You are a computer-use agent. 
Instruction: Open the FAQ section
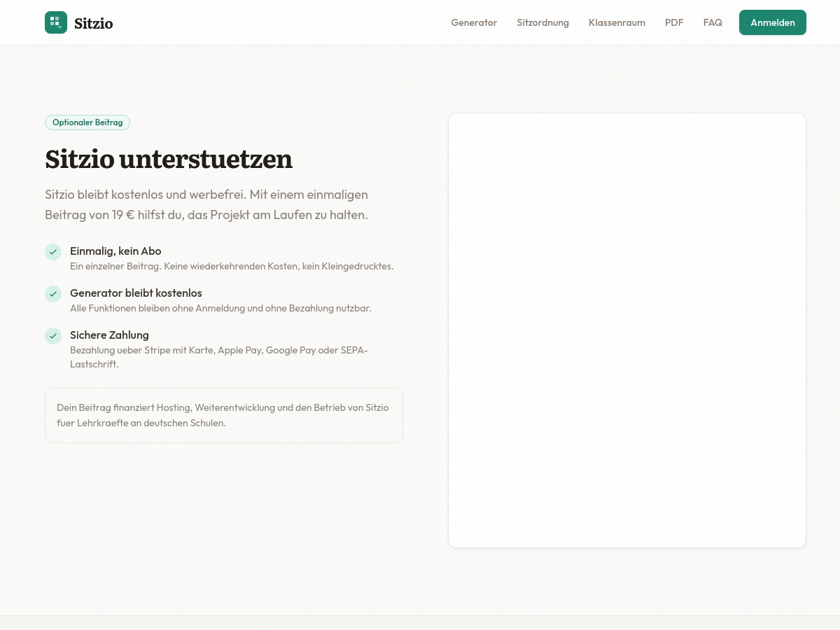pos(713,22)
